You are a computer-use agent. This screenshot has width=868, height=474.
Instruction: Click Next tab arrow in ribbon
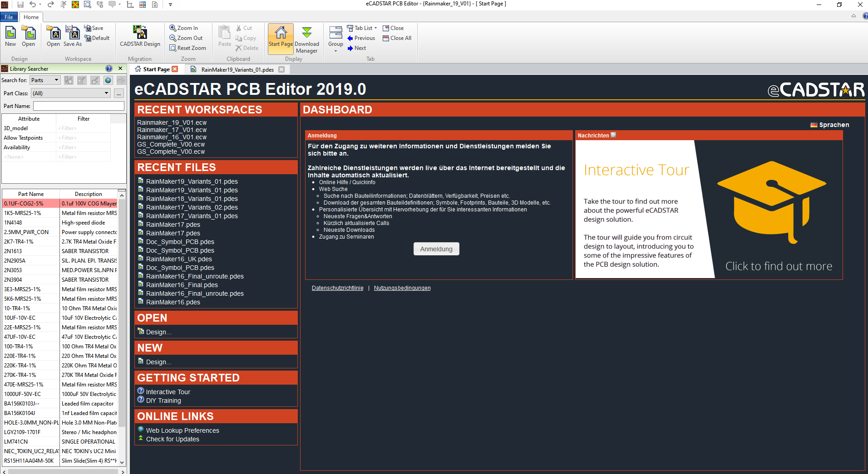tap(357, 48)
